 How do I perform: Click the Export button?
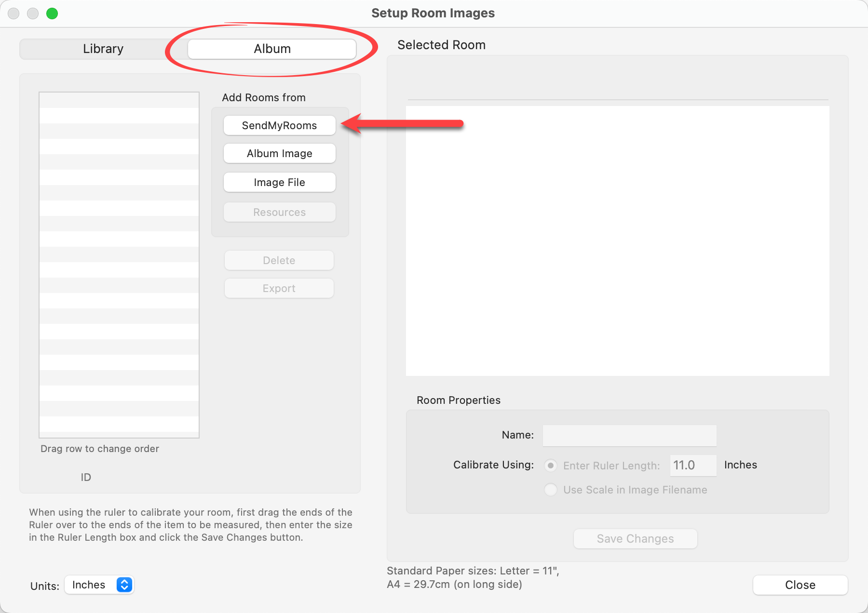[279, 289]
